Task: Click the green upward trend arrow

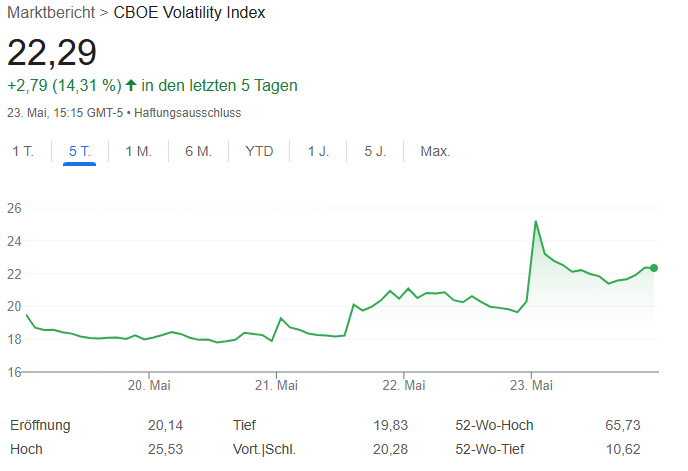Action: pos(131,86)
